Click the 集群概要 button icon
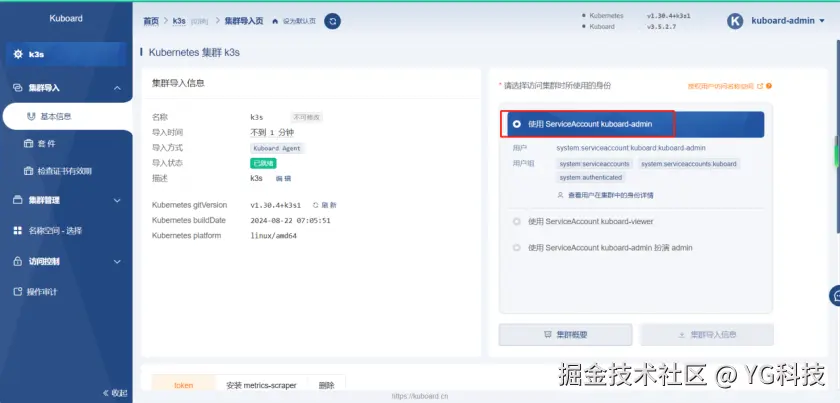The width and height of the screenshot is (840, 403). (x=548, y=334)
